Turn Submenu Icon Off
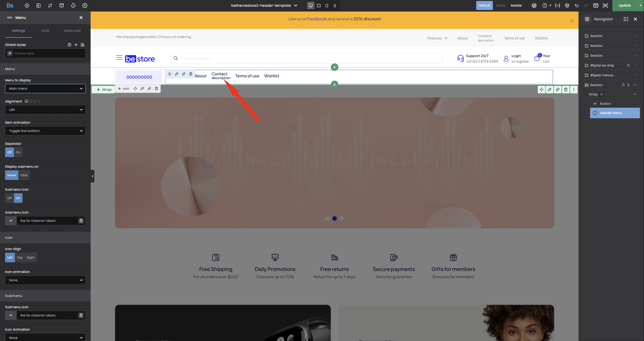644x341 pixels. click(10, 198)
